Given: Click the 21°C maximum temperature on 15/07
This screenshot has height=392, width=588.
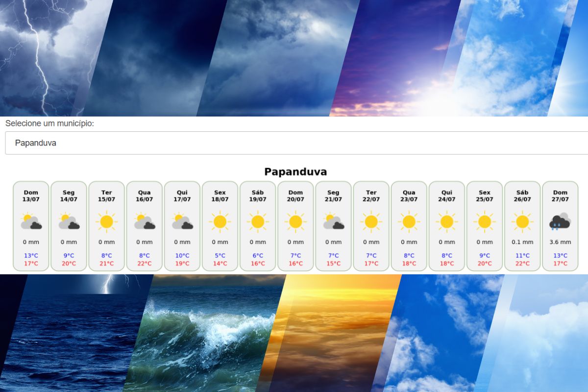Looking at the screenshot, I should tap(106, 264).
